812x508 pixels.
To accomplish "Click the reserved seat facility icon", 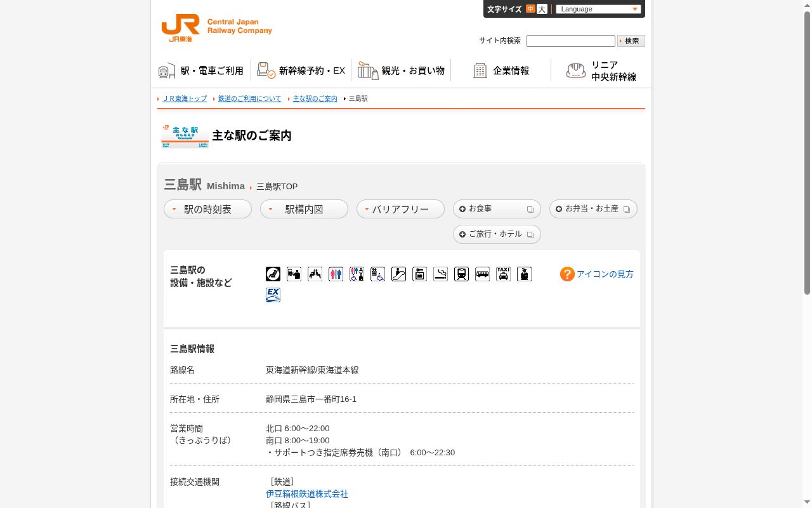I will click(273, 274).
